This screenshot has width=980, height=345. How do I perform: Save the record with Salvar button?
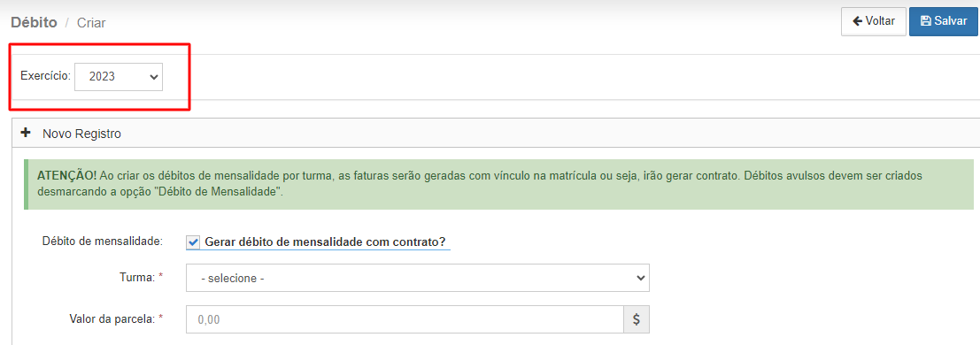pyautogui.click(x=943, y=21)
